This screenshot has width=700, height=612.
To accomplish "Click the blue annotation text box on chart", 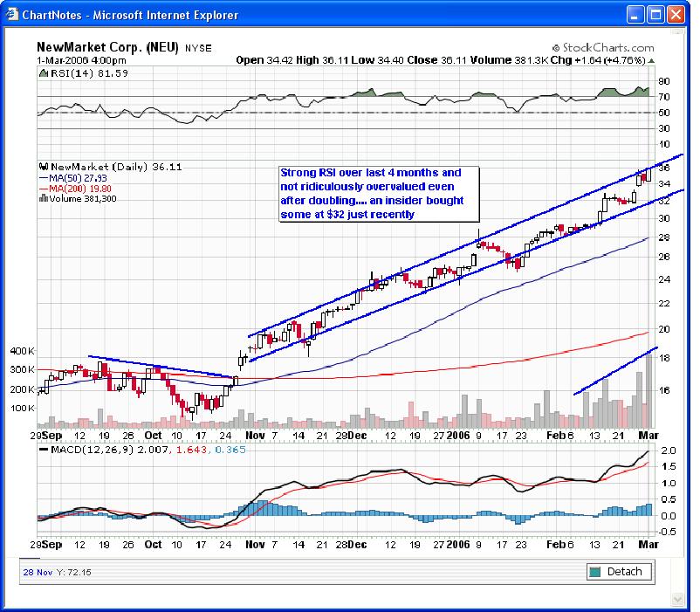I will (x=379, y=194).
